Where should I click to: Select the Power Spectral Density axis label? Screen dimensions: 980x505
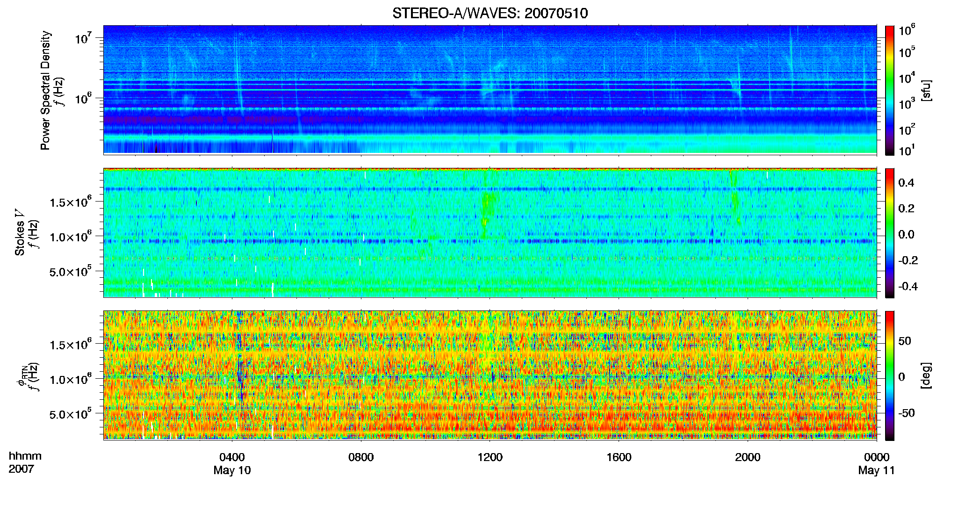(x=45, y=90)
